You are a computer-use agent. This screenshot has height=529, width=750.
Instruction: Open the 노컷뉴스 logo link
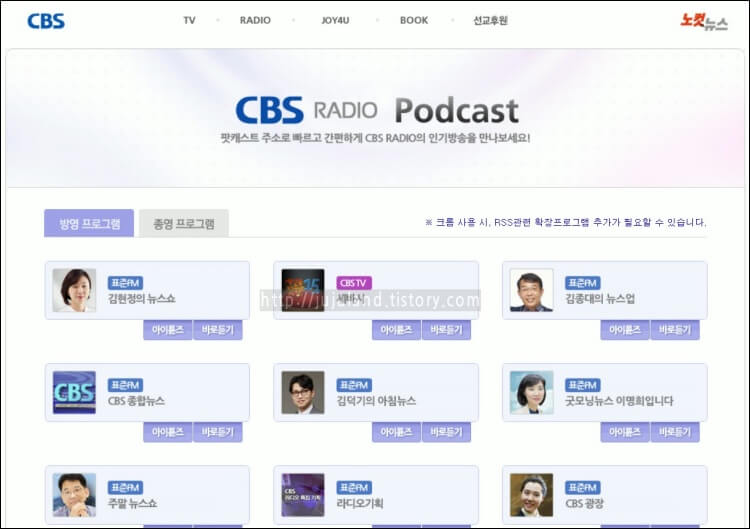704,22
